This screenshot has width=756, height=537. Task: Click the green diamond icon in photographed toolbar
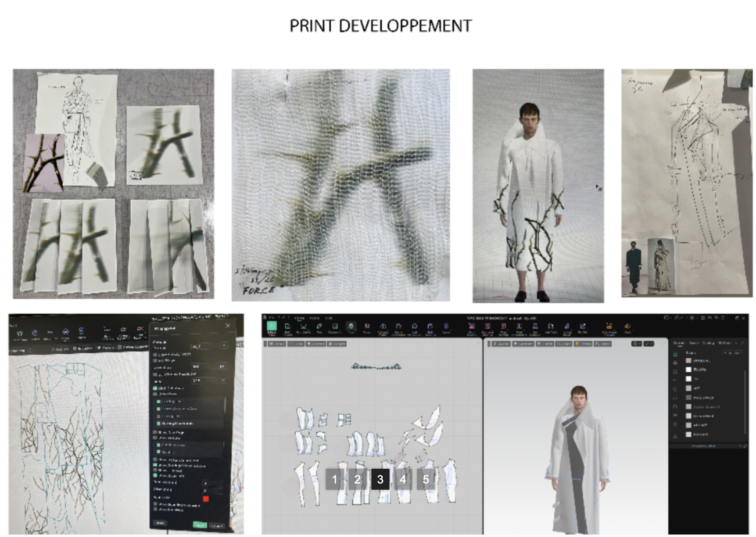coord(19,333)
